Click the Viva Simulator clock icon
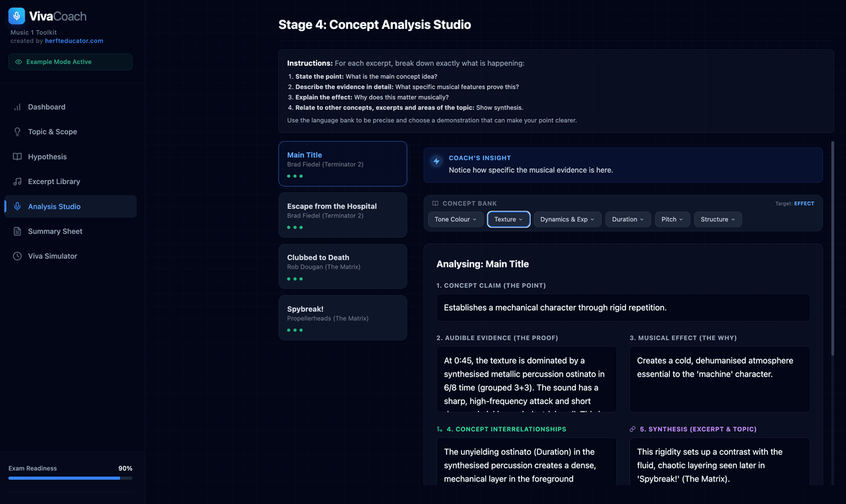 point(17,256)
